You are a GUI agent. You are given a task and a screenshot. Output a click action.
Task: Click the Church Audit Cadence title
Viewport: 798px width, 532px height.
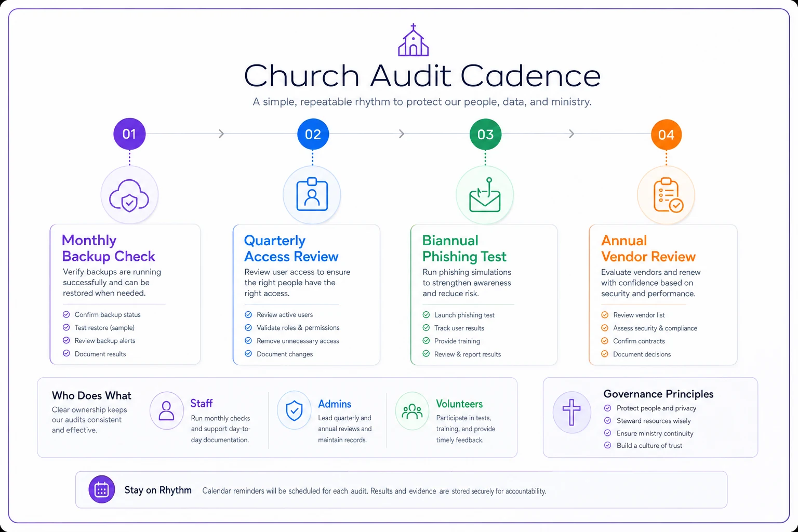(x=422, y=75)
